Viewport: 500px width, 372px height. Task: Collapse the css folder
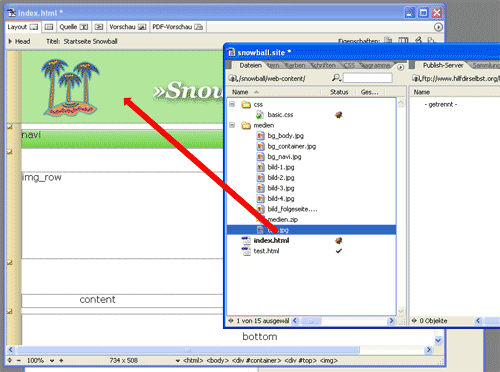pyautogui.click(x=232, y=104)
